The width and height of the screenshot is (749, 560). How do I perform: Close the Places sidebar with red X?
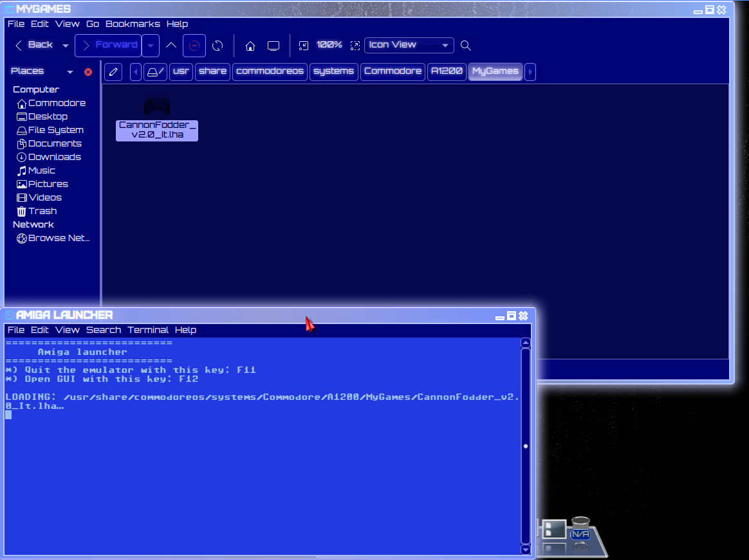(88, 72)
